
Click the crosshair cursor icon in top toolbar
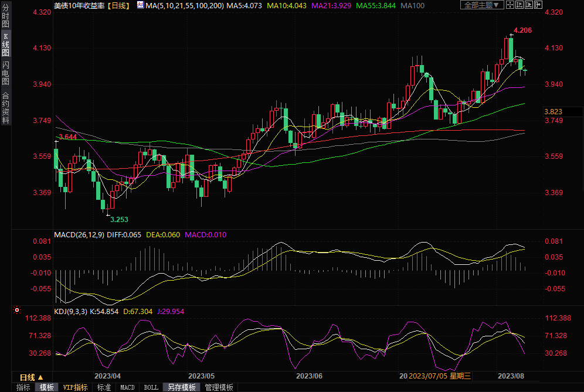[510, 5]
